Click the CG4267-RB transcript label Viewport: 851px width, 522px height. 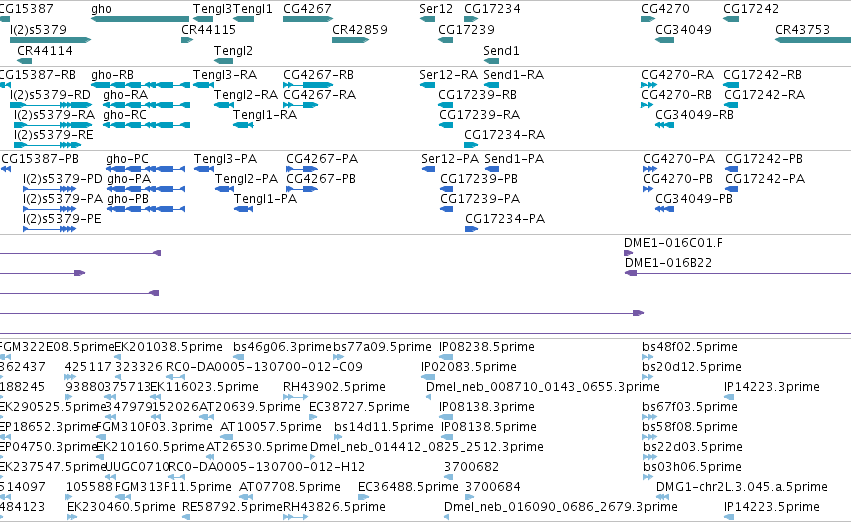[x=319, y=74]
